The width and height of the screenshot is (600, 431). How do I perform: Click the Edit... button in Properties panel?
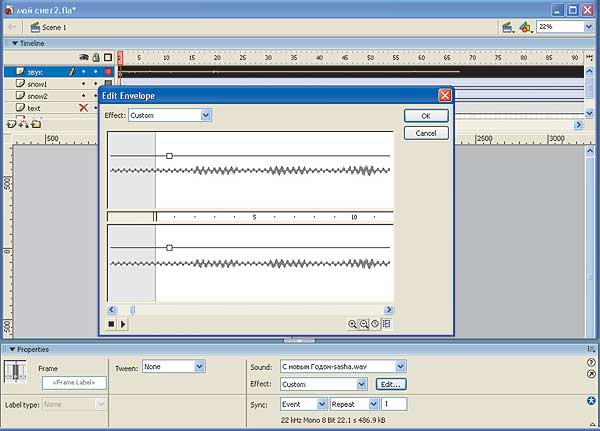coord(391,384)
